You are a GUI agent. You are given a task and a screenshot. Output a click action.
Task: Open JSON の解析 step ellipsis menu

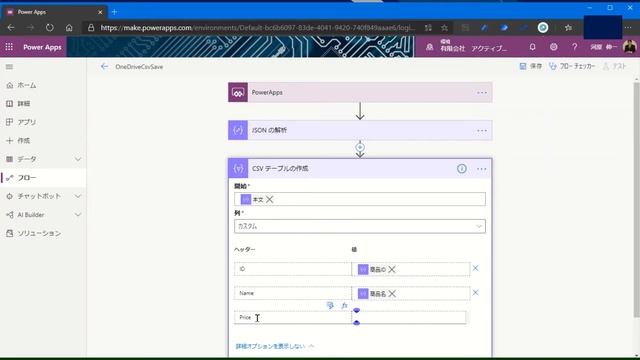tap(482, 131)
